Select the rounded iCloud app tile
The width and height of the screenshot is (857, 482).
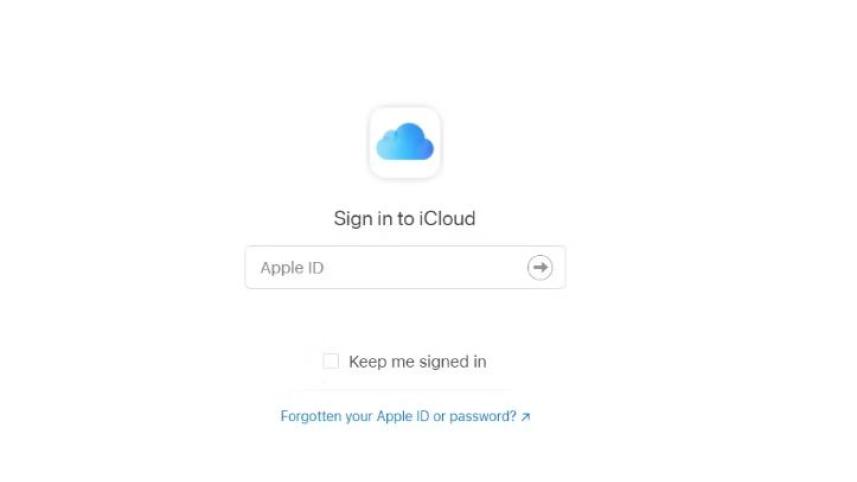coord(405,142)
